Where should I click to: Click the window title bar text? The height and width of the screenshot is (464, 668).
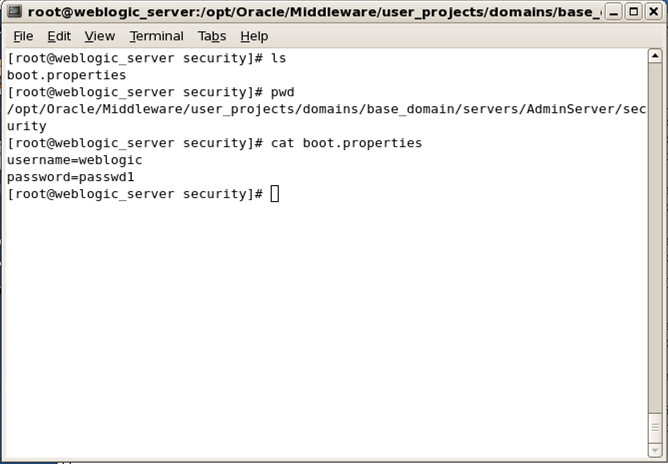coord(314,12)
